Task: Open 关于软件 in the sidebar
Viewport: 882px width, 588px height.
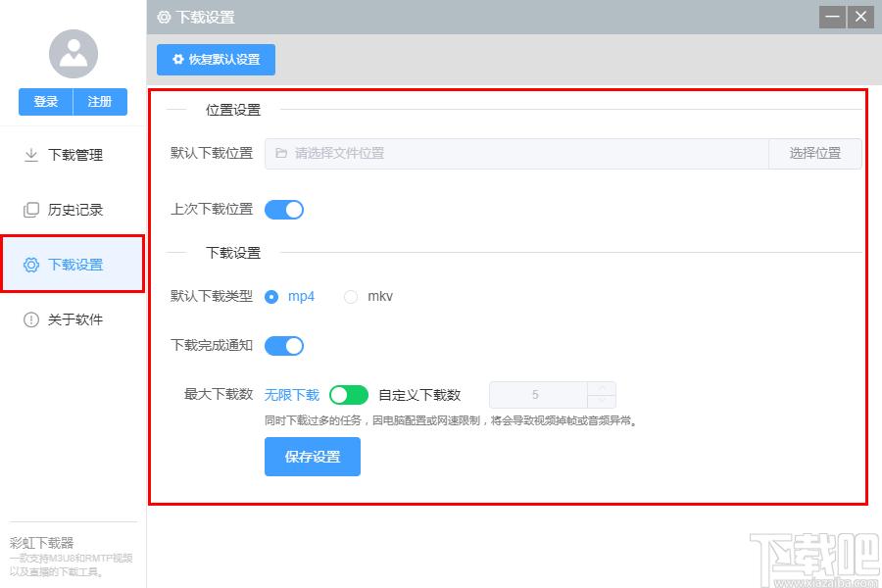Action: [73, 319]
